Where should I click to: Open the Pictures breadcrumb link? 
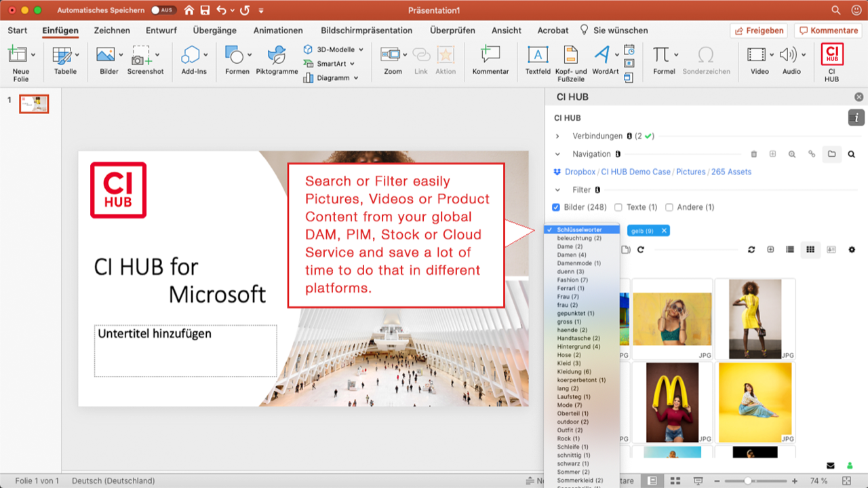690,172
